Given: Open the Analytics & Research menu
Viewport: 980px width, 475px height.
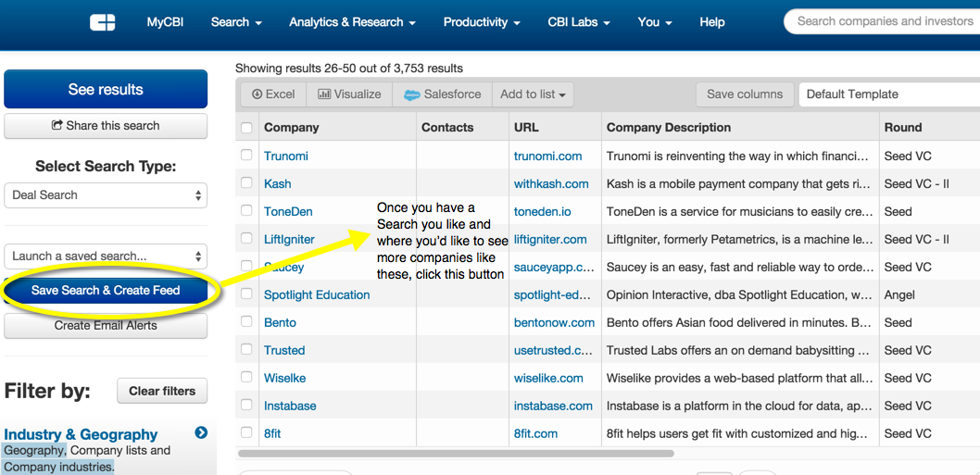Looking at the screenshot, I should coord(353,22).
